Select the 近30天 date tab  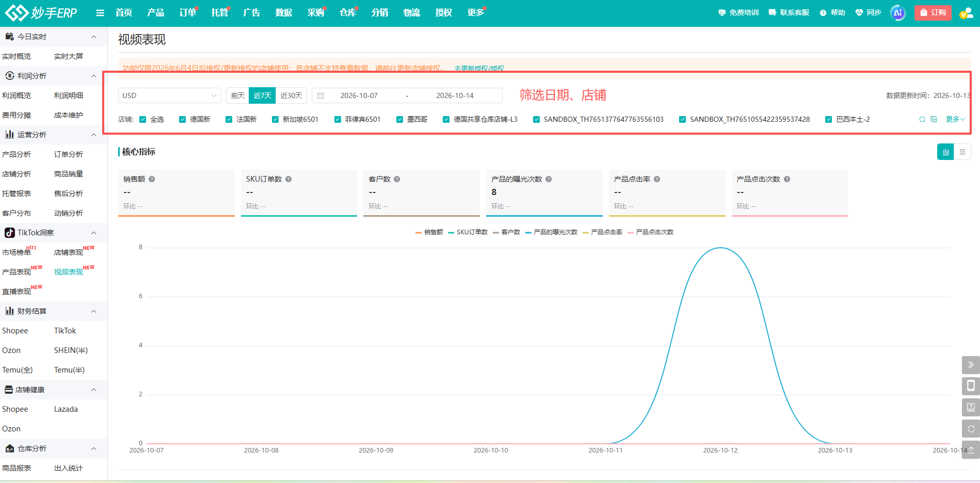[291, 95]
